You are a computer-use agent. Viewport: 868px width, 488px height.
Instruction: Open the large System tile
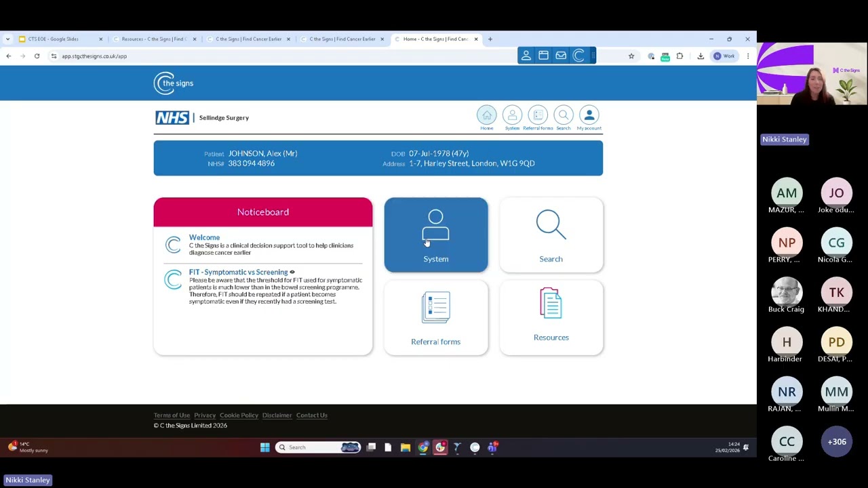pyautogui.click(x=436, y=235)
